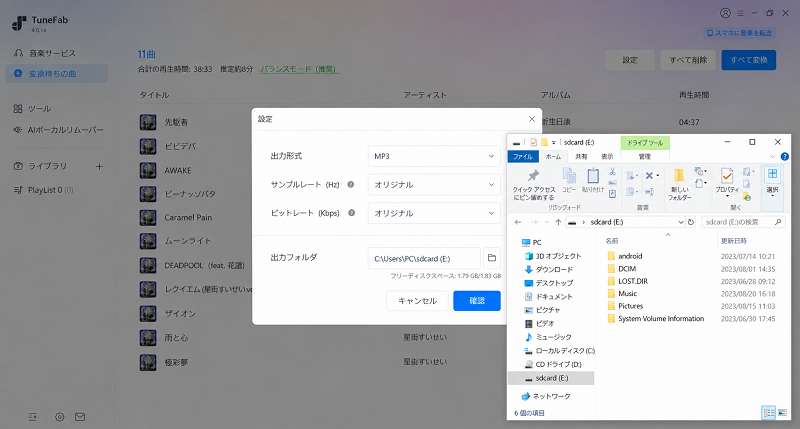Image resolution: width=800 pixels, height=429 pixels.
Task: Open the DCIM folder in Explorer
Action: 627,269
